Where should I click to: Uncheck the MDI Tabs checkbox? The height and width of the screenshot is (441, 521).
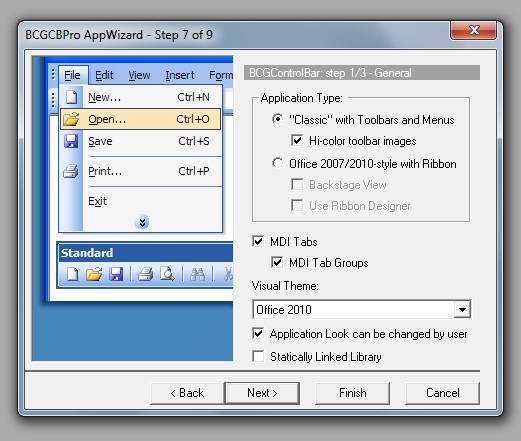[258, 241]
